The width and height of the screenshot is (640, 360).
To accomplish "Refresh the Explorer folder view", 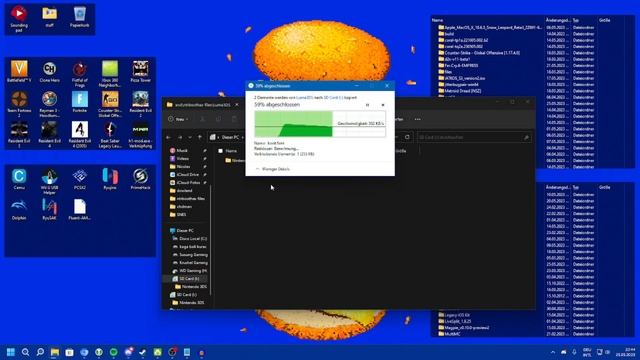I will point(407,137).
